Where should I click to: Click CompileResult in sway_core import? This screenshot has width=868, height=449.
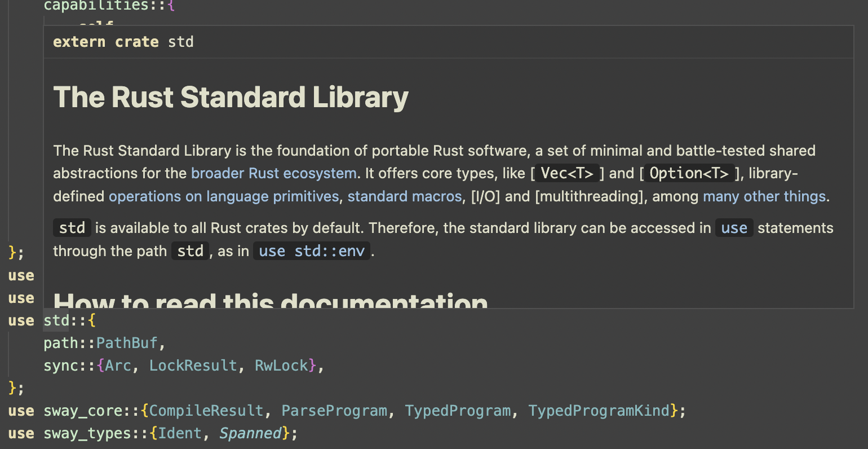pos(206,411)
